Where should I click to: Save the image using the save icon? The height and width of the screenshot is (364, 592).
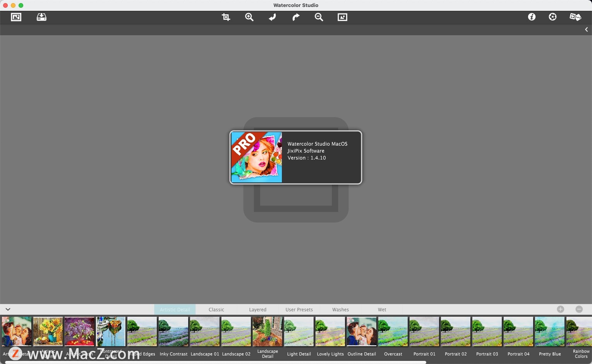(x=41, y=17)
